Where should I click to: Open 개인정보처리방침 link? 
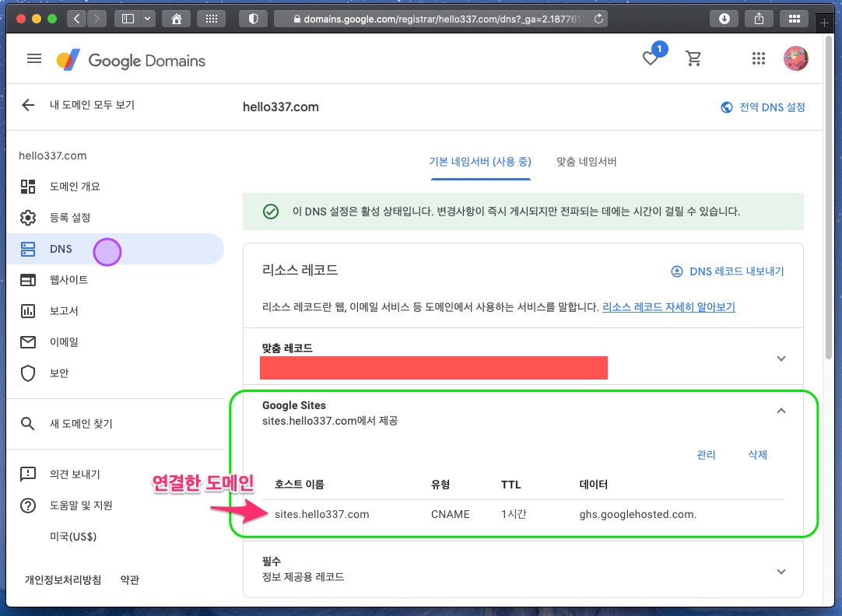63,580
